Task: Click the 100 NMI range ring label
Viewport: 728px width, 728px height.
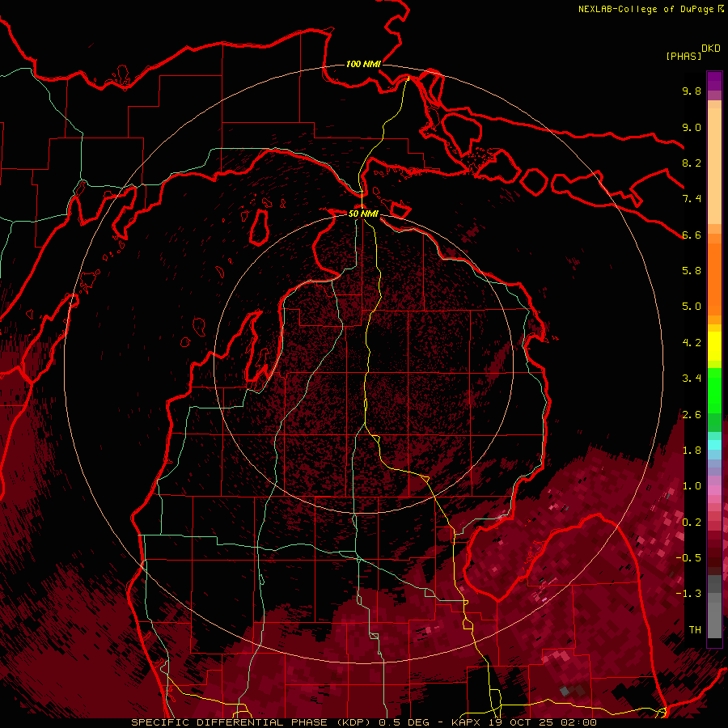Action: point(363,64)
